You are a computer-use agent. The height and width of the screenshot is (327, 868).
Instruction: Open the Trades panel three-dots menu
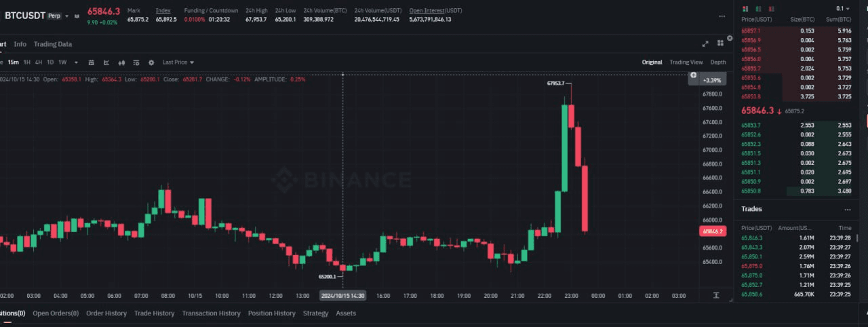(848, 210)
